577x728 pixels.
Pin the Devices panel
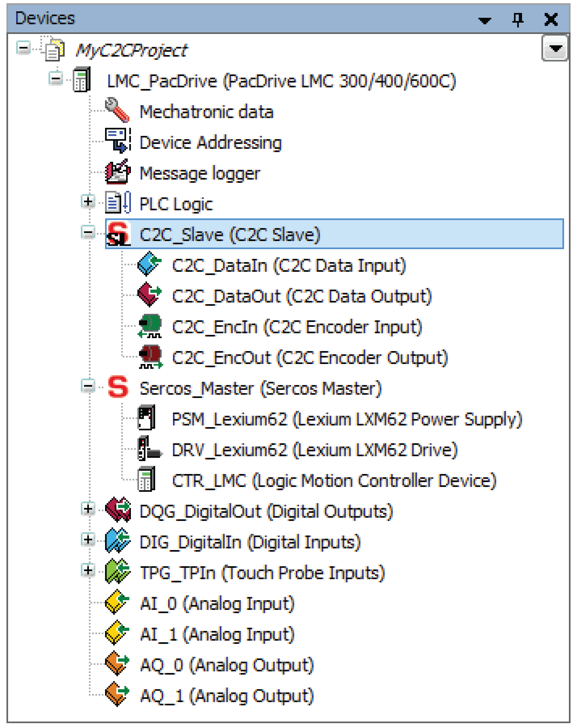[518, 19]
